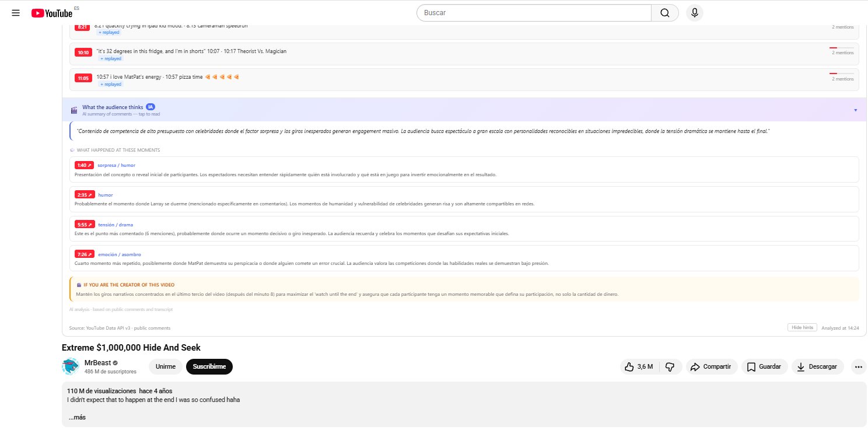The height and width of the screenshot is (430, 868).
Task: Click the clapperboard icon beside audience header
Action: click(x=74, y=110)
